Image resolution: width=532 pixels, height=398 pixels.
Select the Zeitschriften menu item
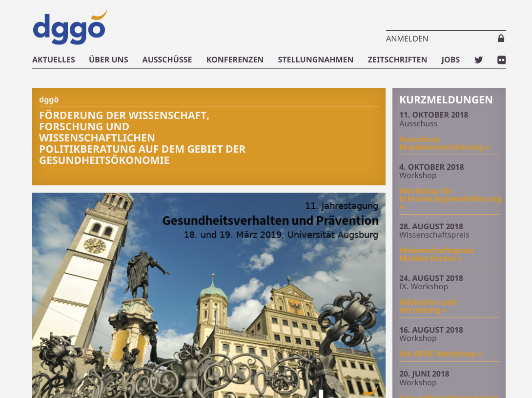coord(397,60)
